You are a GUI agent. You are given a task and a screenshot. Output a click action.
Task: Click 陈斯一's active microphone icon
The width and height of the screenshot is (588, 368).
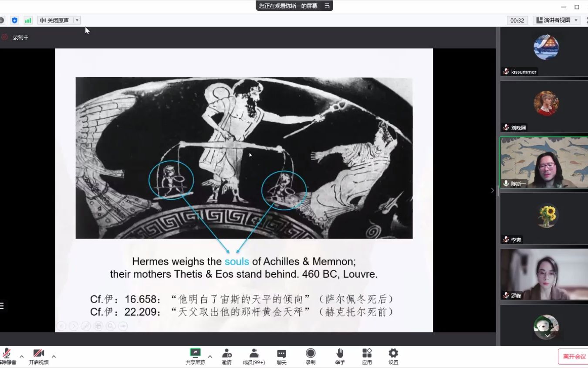click(x=506, y=184)
